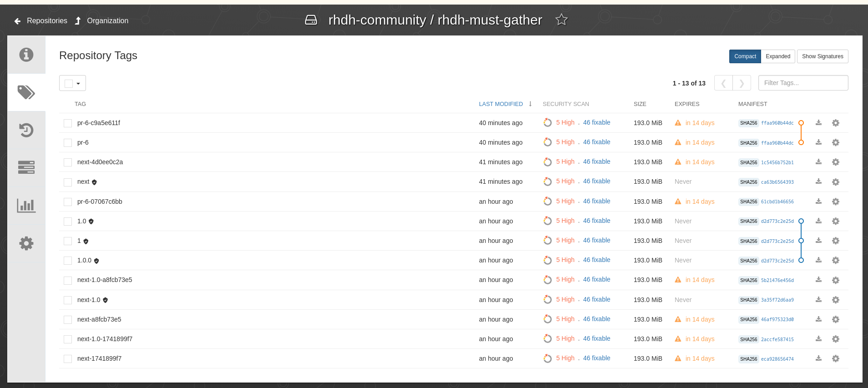Click the fetch icon for pr-6-c9a5e611f
The width and height of the screenshot is (868, 388).
(x=818, y=123)
